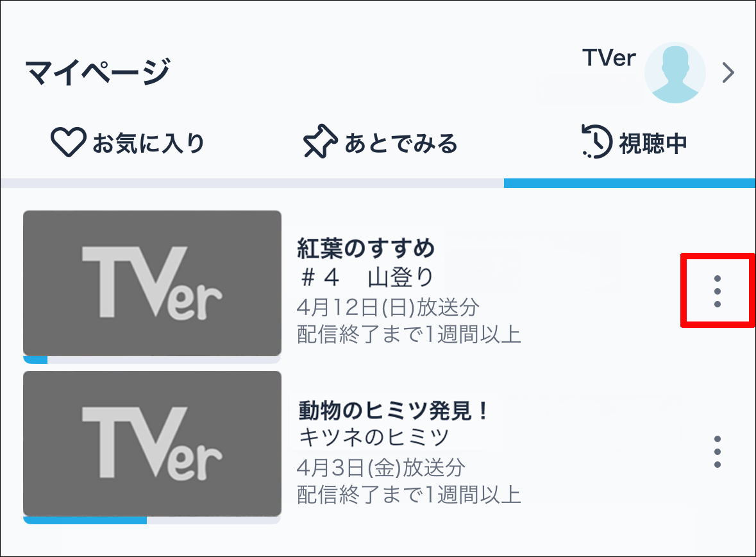This screenshot has width=756, height=557.
Task: Open the highlighted options menu in red box
Action: 718,290
